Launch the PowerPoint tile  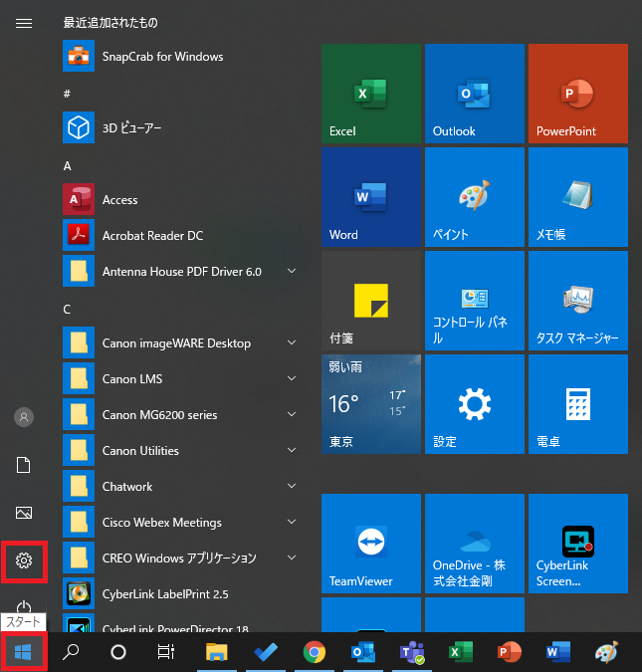pyautogui.click(x=578, y=94)
